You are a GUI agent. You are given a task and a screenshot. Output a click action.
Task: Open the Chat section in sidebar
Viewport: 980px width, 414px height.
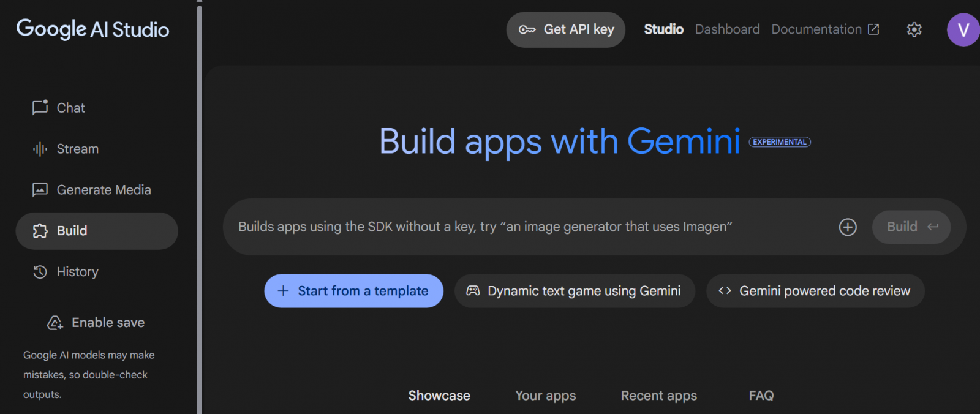tap(70, 108)
